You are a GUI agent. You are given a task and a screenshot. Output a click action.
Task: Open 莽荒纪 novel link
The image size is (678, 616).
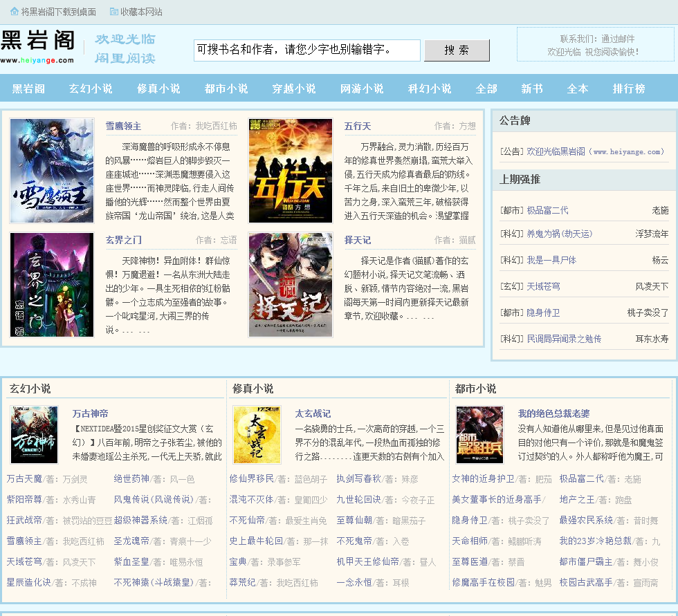pos(243,583)
